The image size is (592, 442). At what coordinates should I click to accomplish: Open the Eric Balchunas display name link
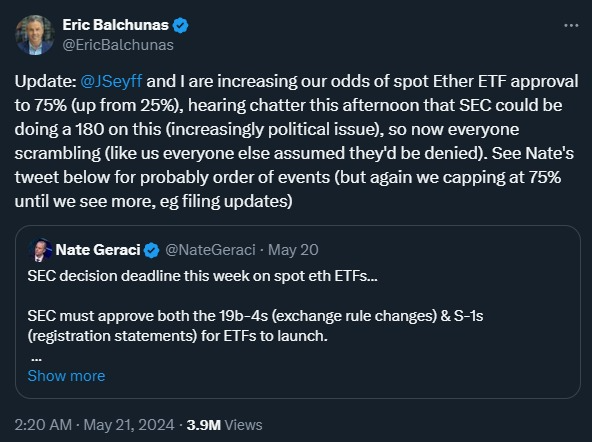(116, 25)
